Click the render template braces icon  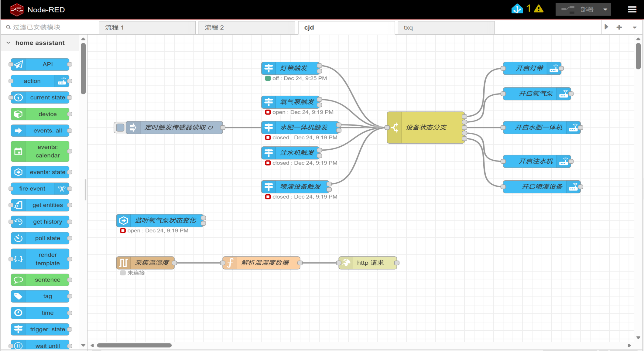tap(18, 259)
